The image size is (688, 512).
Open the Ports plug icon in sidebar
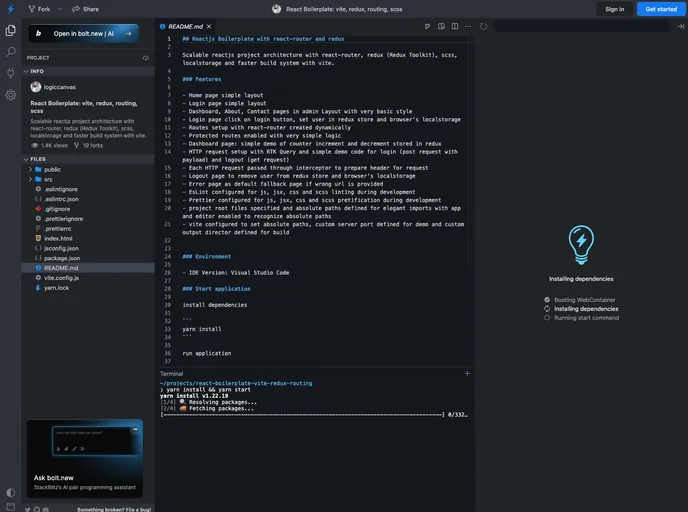(x=10, y=73)
